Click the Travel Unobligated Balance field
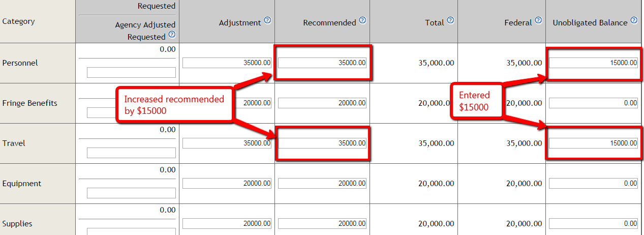This screenshot has width=644, height=235. (x=593, y=143)
